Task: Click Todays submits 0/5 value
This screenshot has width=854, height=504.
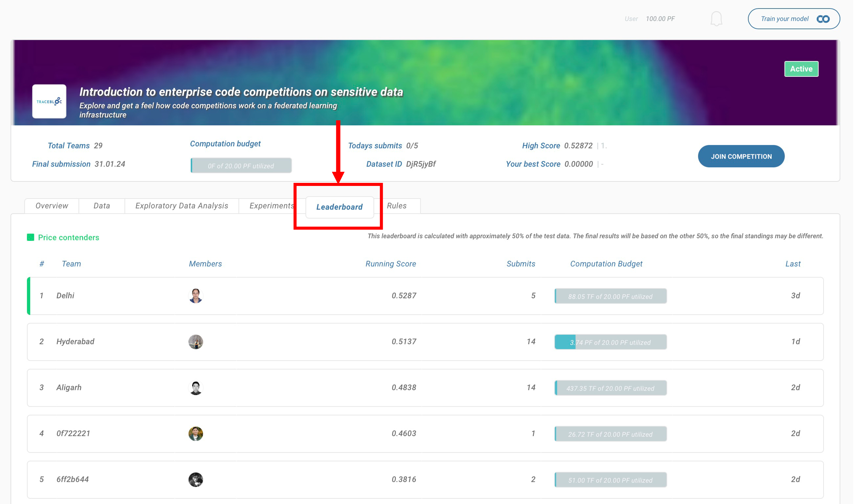Action: pyautogui.click(x=412, y=145)
